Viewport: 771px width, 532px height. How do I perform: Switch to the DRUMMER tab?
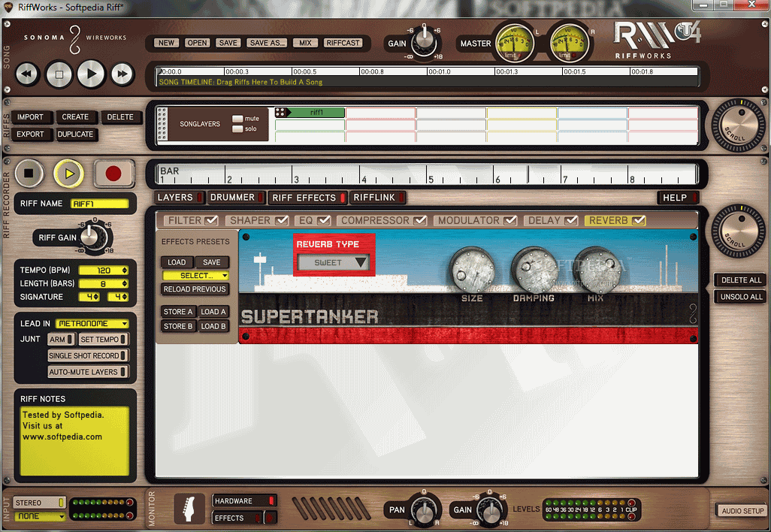(x=237, y=197)
